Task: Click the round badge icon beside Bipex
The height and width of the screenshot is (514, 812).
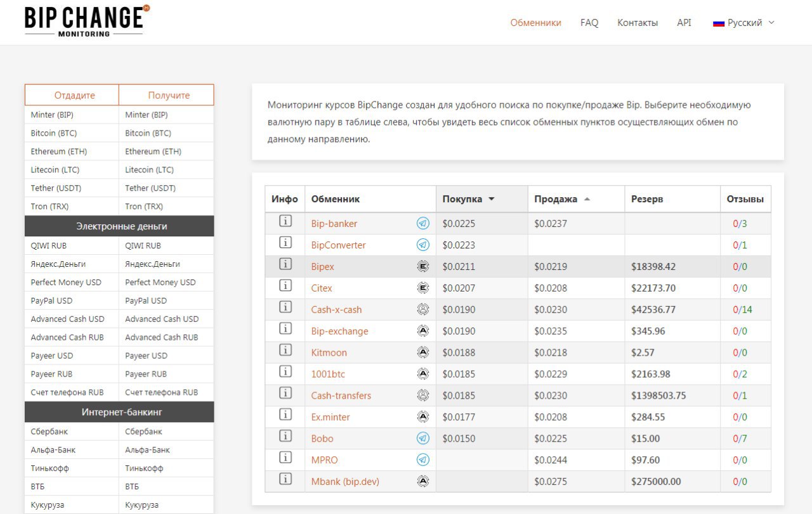Action: (423, 266)
